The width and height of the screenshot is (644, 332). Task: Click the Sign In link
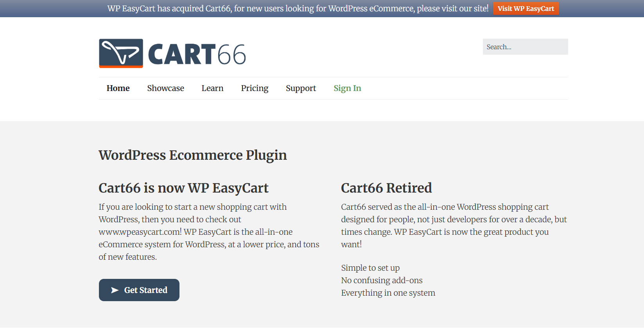pos(347,88)
